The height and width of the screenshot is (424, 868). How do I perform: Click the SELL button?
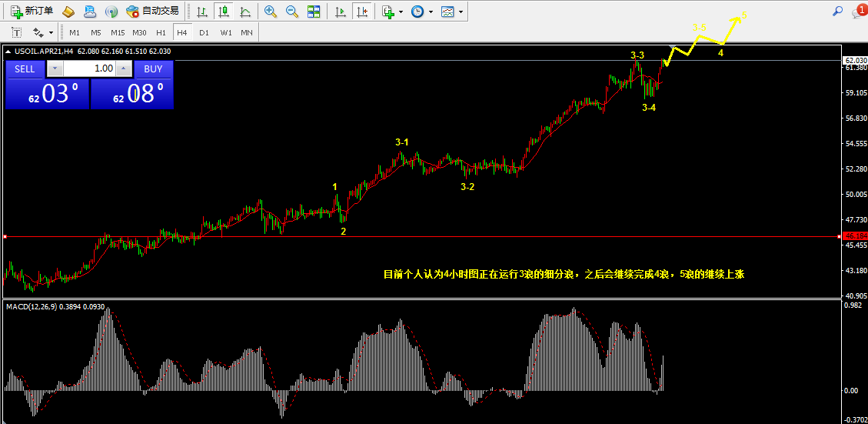click(x=25, y=68)
